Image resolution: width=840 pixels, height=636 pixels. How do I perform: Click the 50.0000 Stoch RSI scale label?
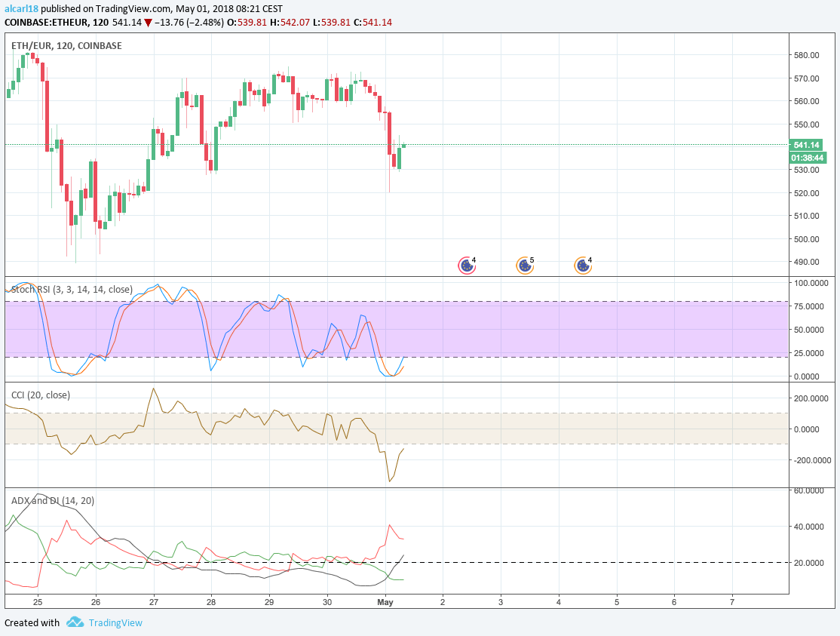[x=808, y=330]
